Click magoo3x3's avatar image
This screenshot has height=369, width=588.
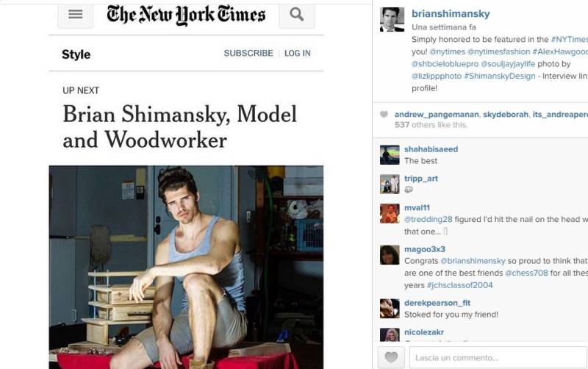(x=390, y=255)
